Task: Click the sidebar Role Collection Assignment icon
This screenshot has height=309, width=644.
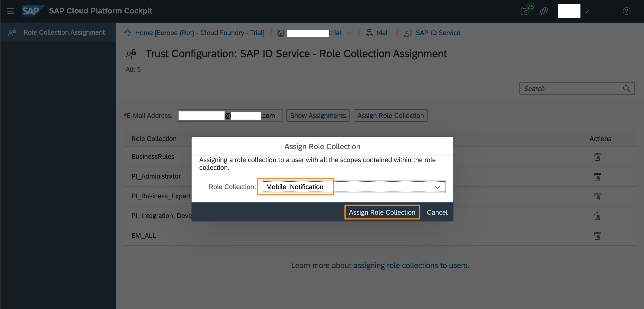Action: [12, 32]
